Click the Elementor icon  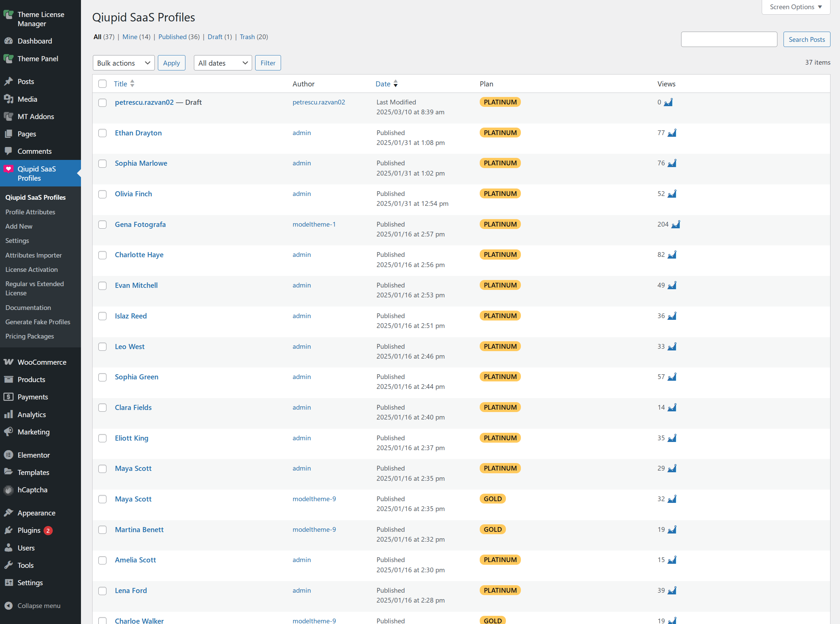tap(8, 455)
